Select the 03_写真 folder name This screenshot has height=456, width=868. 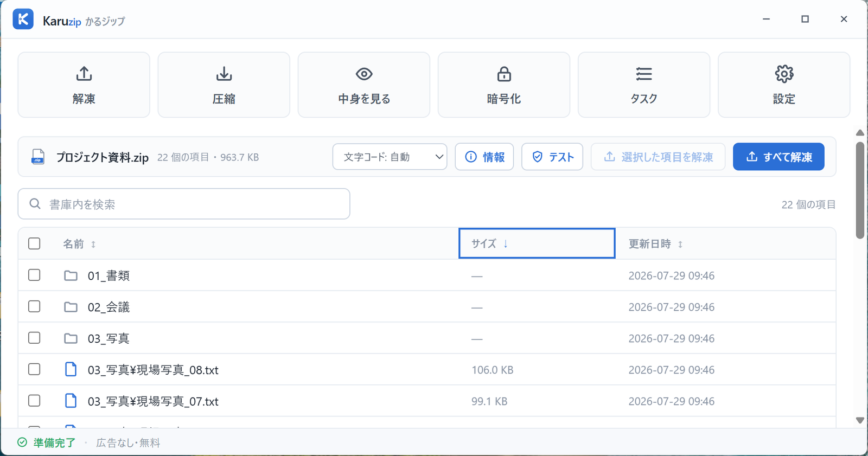[108, 338]
